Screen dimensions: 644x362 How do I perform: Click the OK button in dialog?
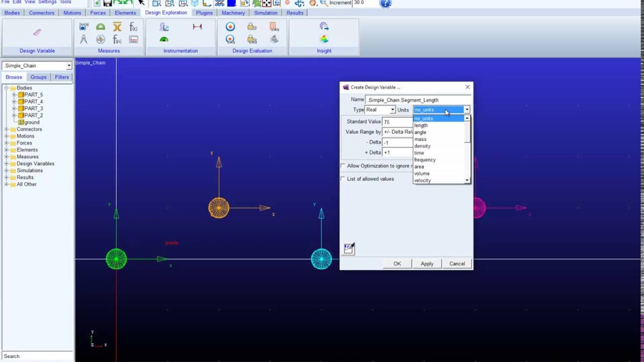[397, 264]
